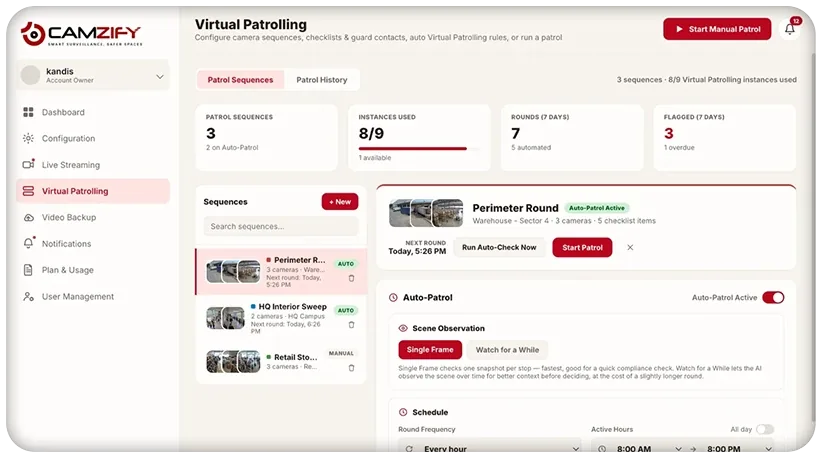Click the Live Streaming camera icon
Viewport: 821px width, 462px height.
(x=28, y=164)
